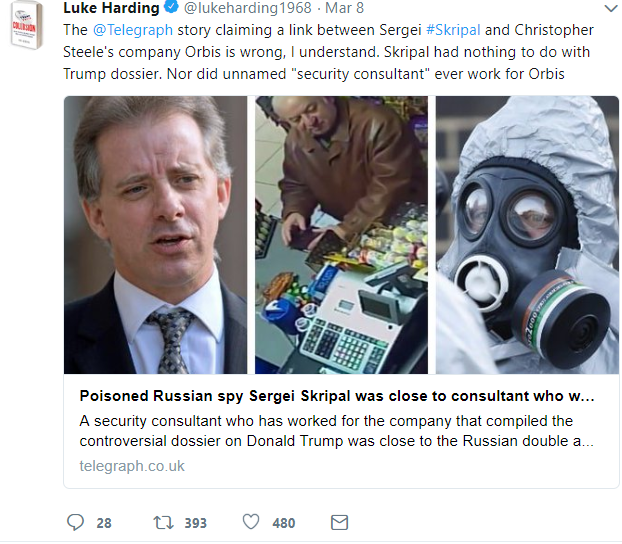Click the reply speech bubble icon
The height and width of the screenshot is (544, 622).
pos(75,522)
